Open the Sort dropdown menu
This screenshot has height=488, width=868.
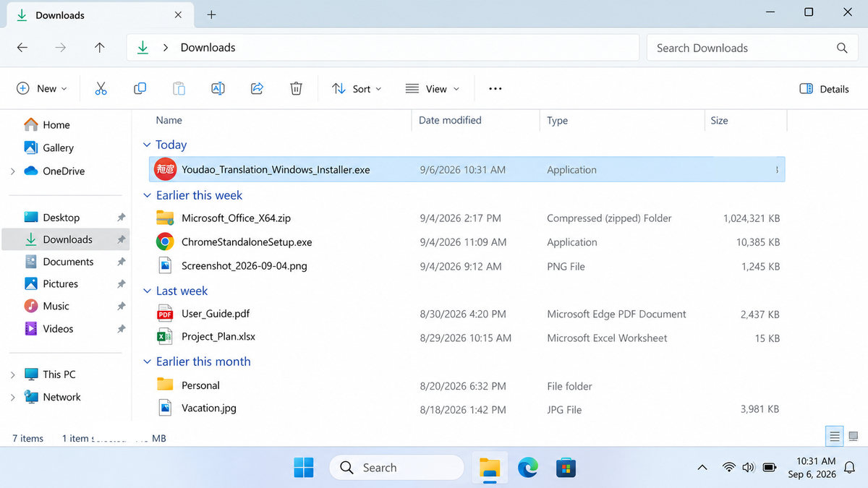click(x=357, y=88)
